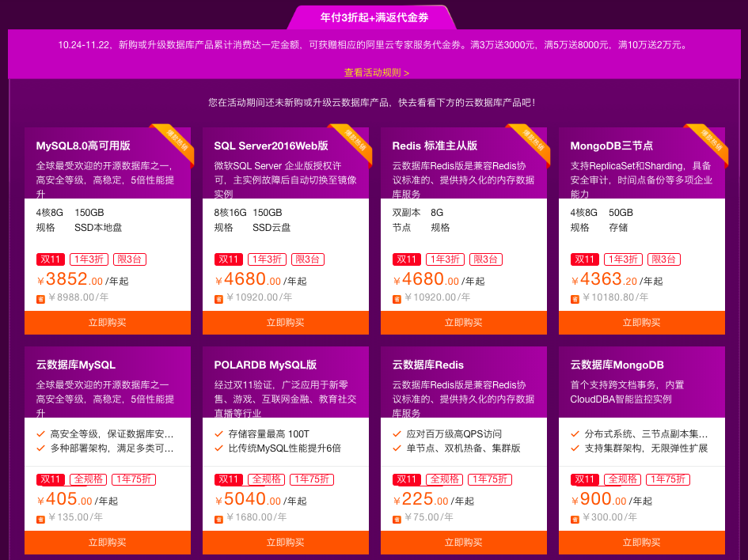The width and height of the screenshot is (748, 560).
Task: Click the checkmark beside 多种部署架构，满足多类可…
Action: pyautogui.click(x=40, y=448)
